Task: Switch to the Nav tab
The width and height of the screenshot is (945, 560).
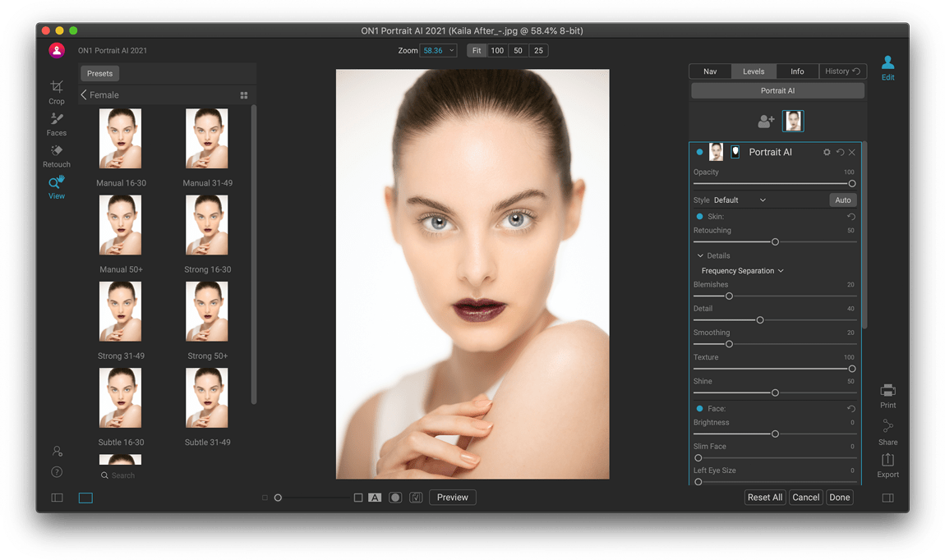Action: tap(710, 71)
